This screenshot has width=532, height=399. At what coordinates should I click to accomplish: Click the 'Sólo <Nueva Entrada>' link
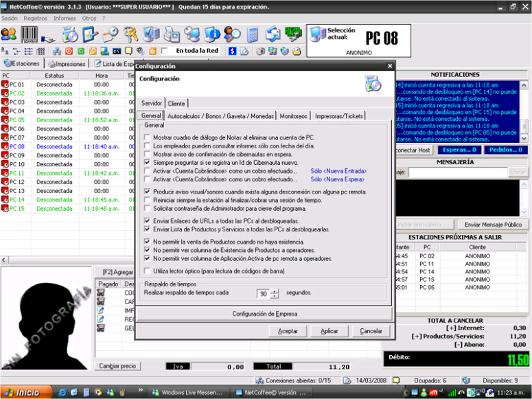click(338, 171)
